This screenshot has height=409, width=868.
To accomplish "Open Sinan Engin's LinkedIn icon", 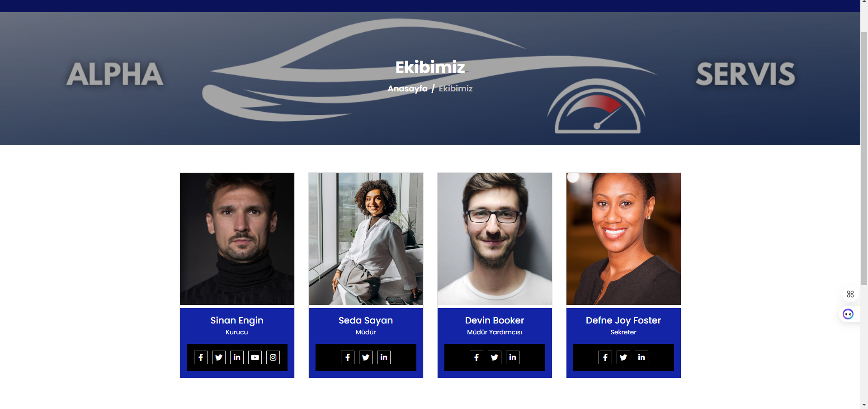I will click(x=237, y=357).
